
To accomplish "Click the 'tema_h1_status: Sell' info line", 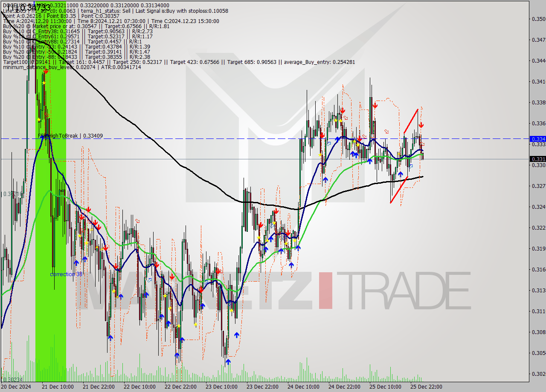I will click(x=115, y=11).
